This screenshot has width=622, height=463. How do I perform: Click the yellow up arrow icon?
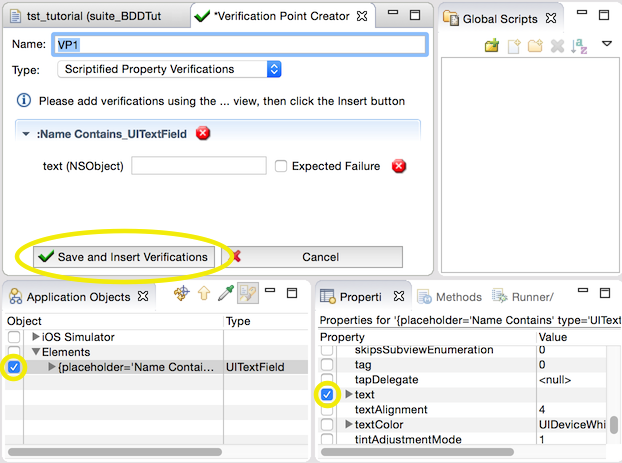tap(204, 294)
